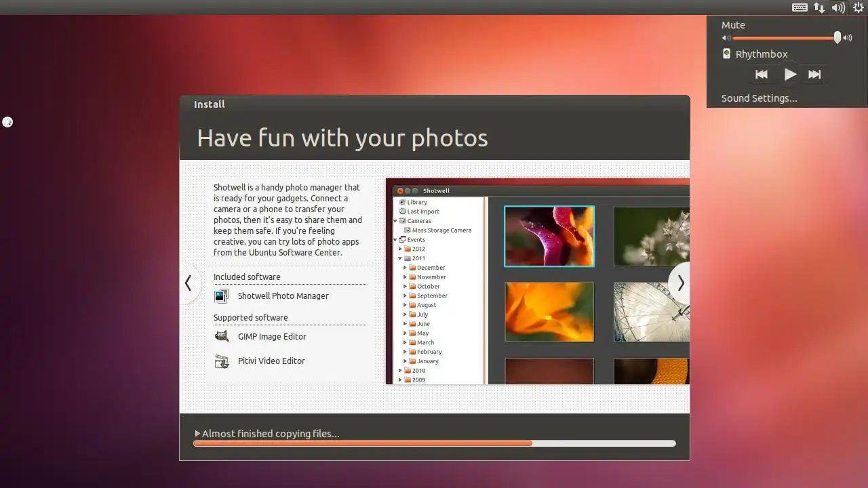This screenshot has width=868, height=488.
Task: Open the network connection indicator
Action: click(x=819, y=7)
